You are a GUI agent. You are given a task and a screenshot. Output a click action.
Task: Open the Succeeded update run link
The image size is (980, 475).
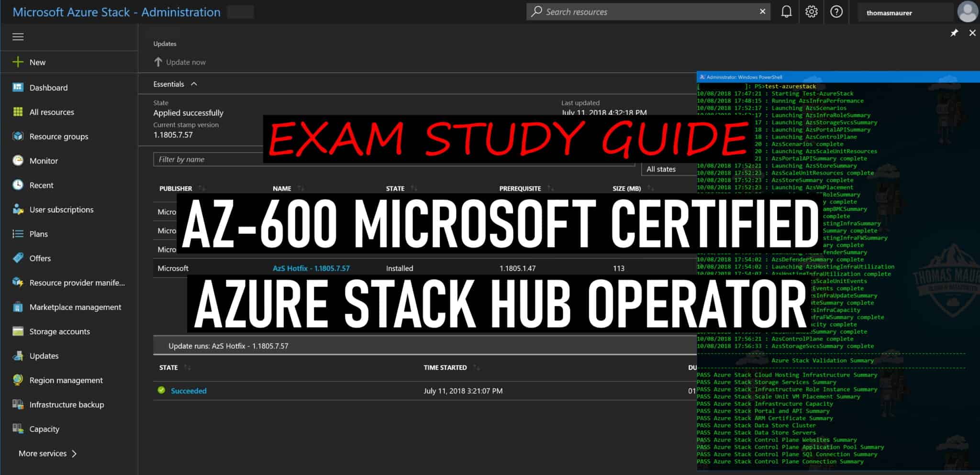189,391
